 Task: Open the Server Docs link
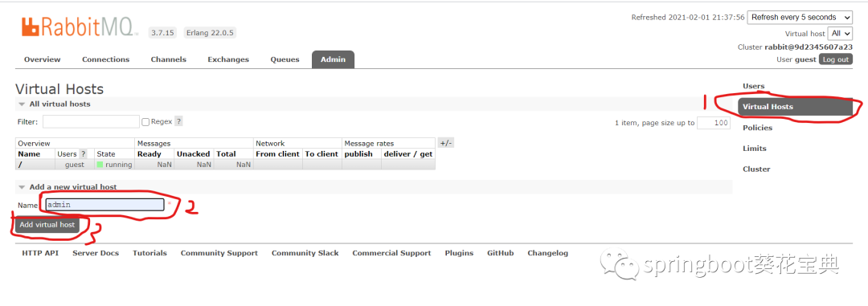point(96,253)
